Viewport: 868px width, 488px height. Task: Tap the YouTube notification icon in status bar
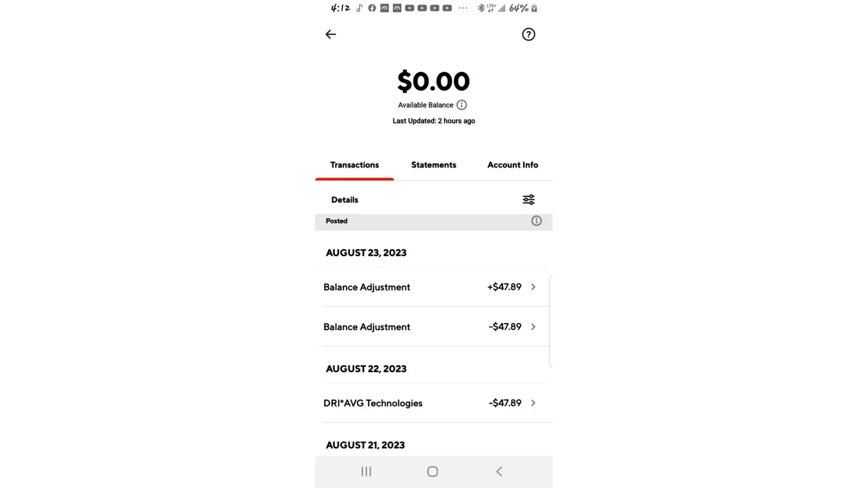(410, 8)
